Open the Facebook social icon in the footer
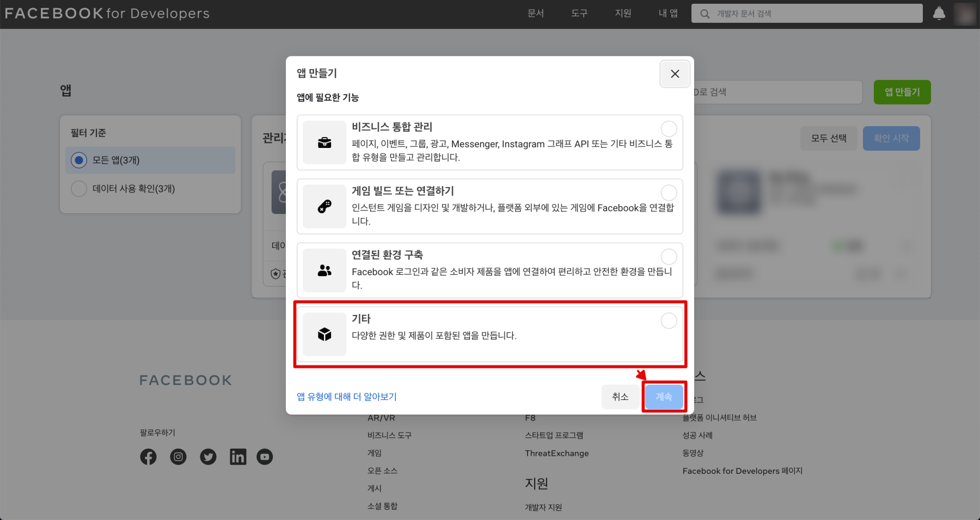Screen dimensions: 980x520 tap(148, 457)
